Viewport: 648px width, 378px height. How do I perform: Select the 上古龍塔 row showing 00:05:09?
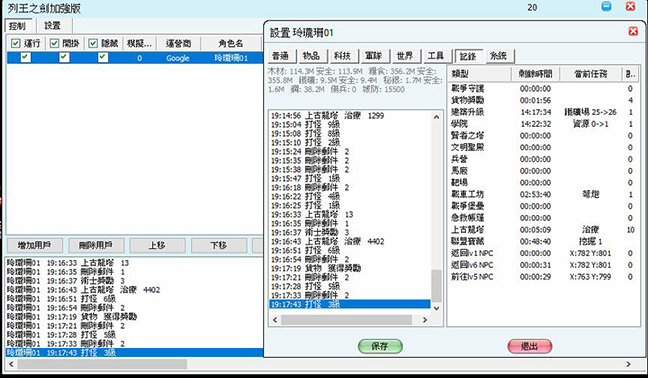(x=543, y=230)
